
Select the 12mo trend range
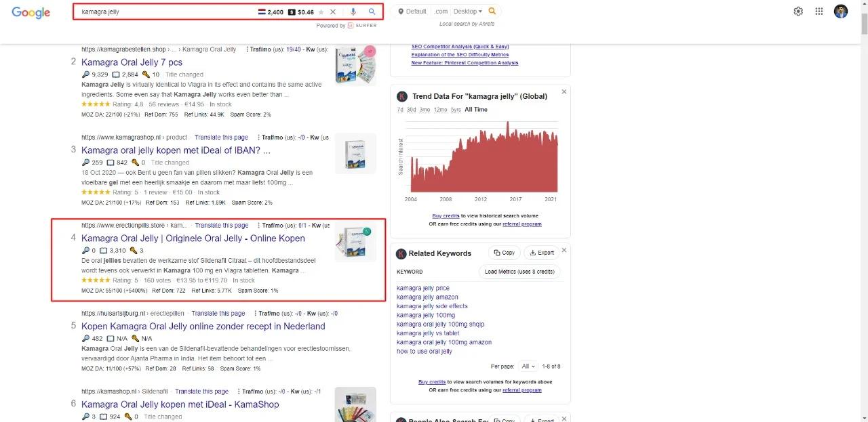click(x=440, y=110)
